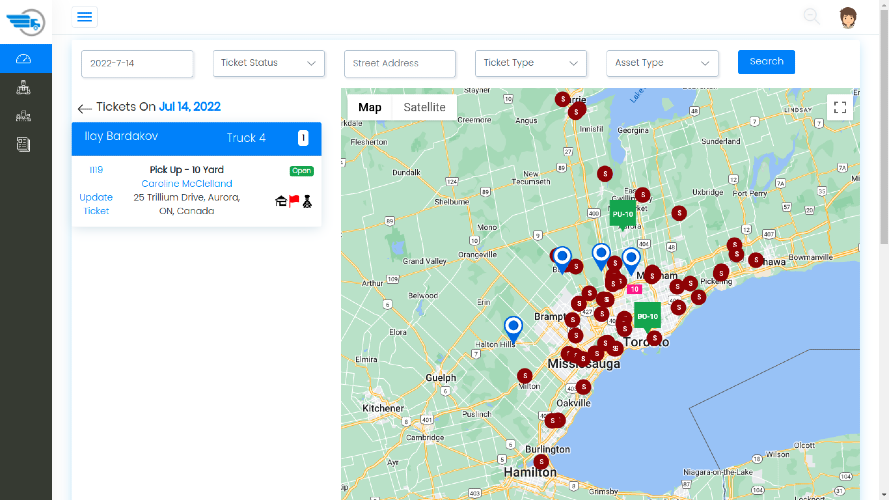Click the ticket count badge "1"

point(303,138)
